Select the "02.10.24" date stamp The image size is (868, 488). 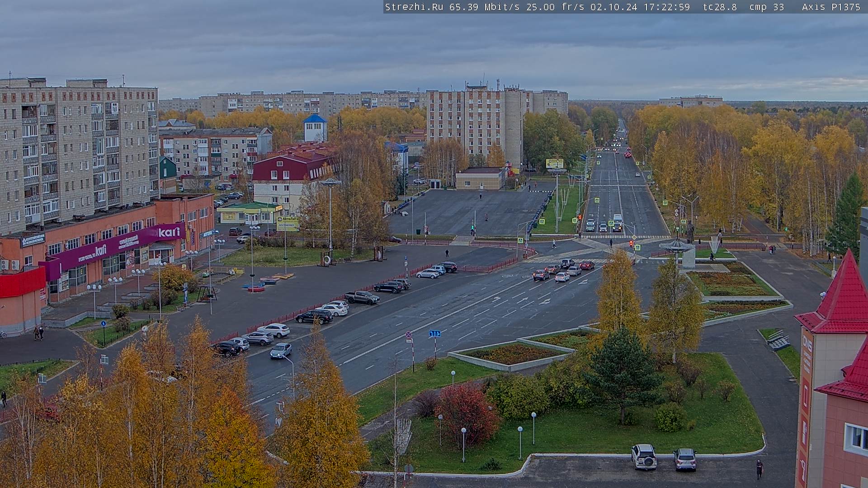click(x=613, y=7)
